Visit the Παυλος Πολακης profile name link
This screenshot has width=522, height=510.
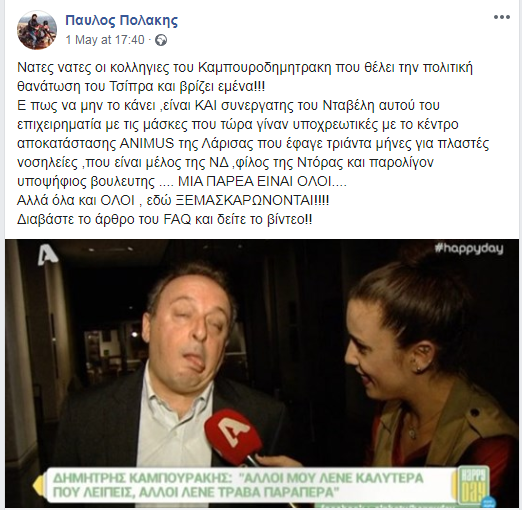tap(122, 20)
